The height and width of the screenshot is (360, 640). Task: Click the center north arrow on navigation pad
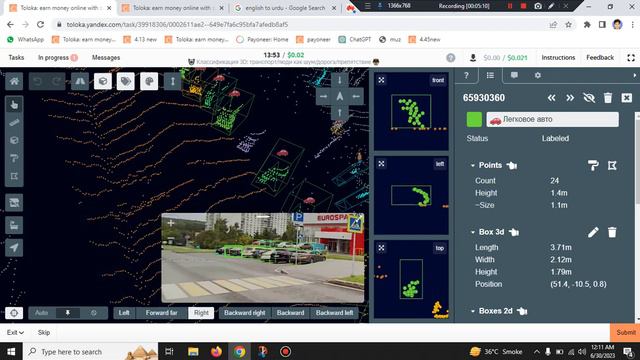pyautogui.click(x=340, y=96)
